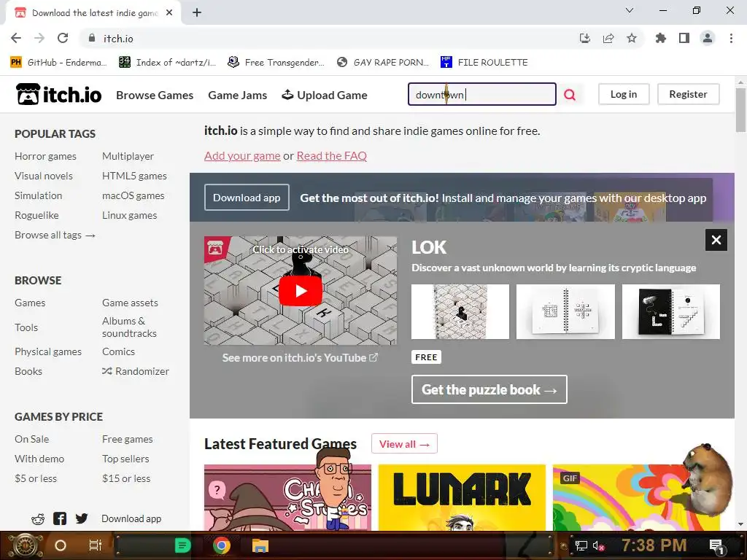Image resolution: width=747 pixels, height=560 pixels.
Task: Open the tab search chevron in title bar
Action: point(630,10)
